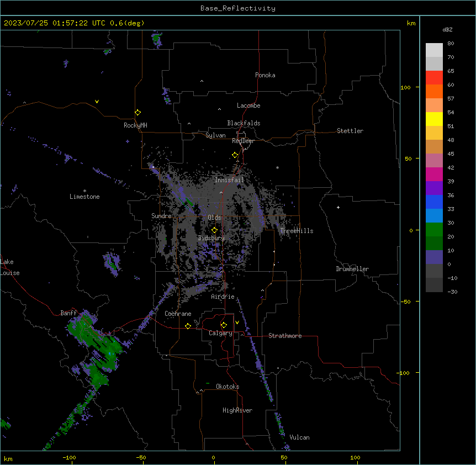
Task: Click the yellow diamond marker below Cochrane
Action: [188, 326]
